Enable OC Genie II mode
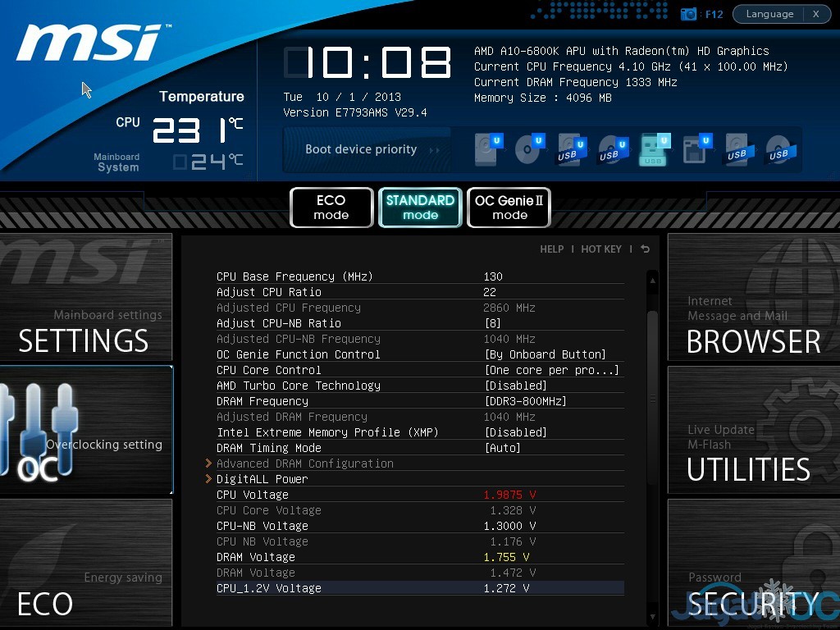840x630 pixels. point(509,208)
